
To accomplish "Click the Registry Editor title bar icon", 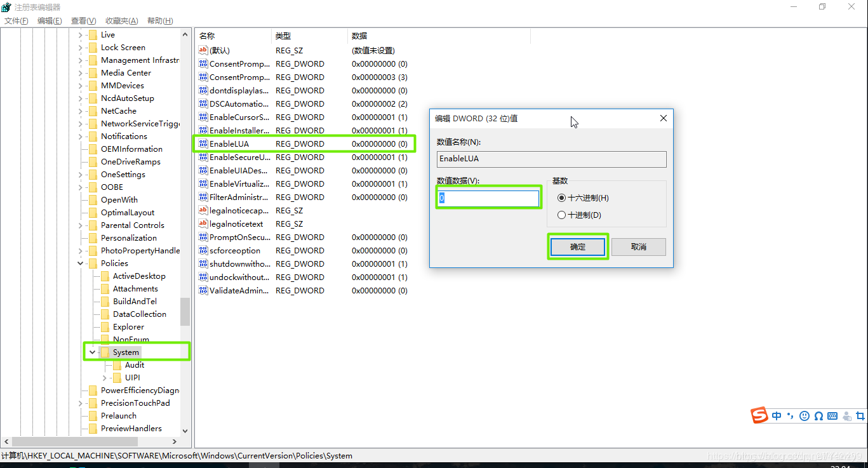I will [x=6, y=7].
